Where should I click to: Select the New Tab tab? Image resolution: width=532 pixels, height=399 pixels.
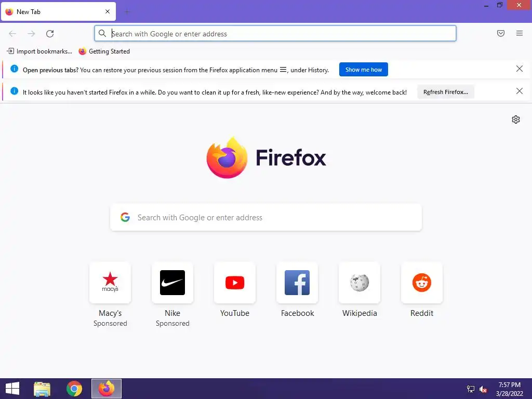(58, 11)
